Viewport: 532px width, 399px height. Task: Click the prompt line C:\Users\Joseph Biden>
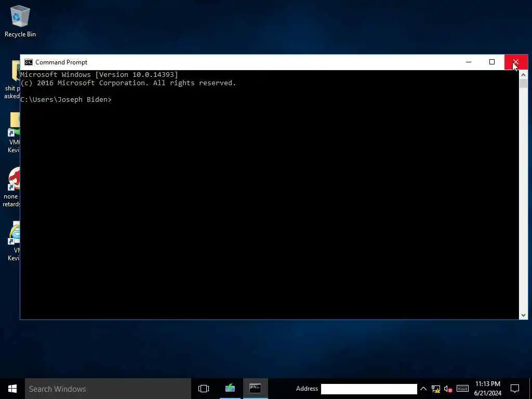point(66,99)
